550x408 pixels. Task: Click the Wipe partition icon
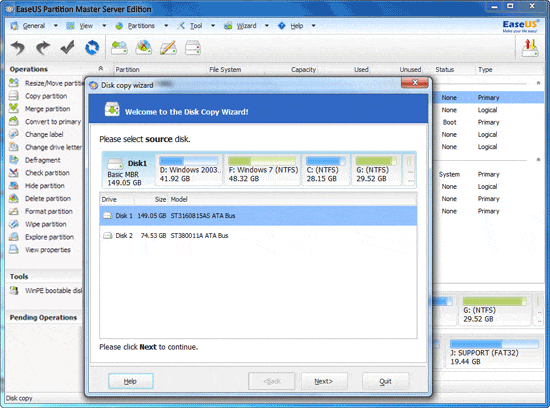coord(14,224)
